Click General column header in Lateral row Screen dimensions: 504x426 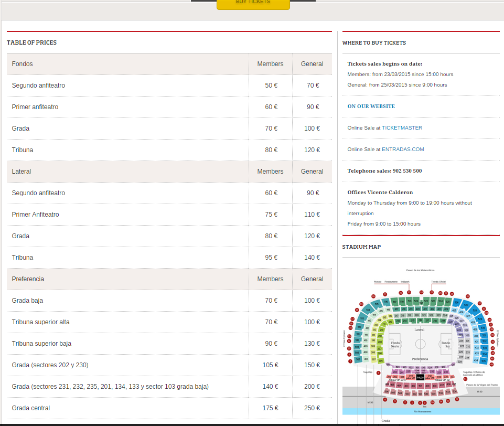pyautogui.click(x=312, y=172)
